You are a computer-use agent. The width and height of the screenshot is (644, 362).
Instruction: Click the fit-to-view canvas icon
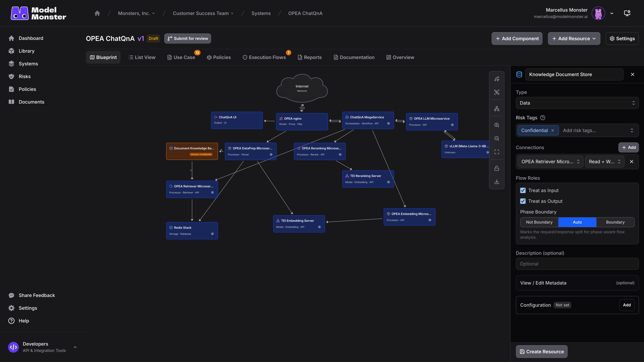click(x=497, y=152)
